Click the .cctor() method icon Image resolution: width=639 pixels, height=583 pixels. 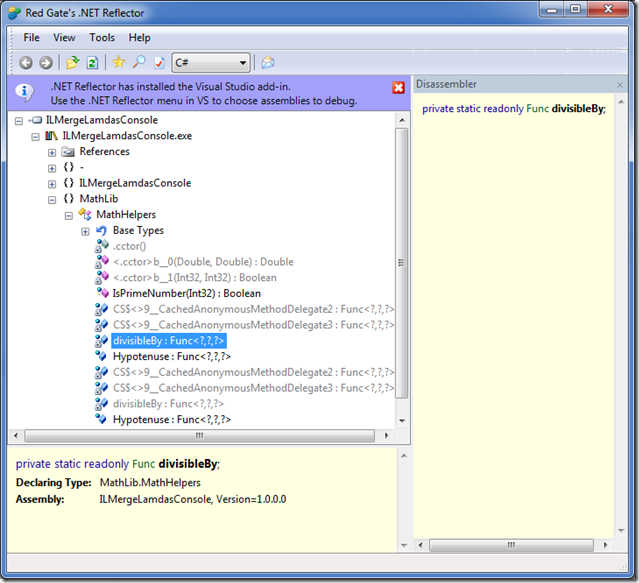101,246
